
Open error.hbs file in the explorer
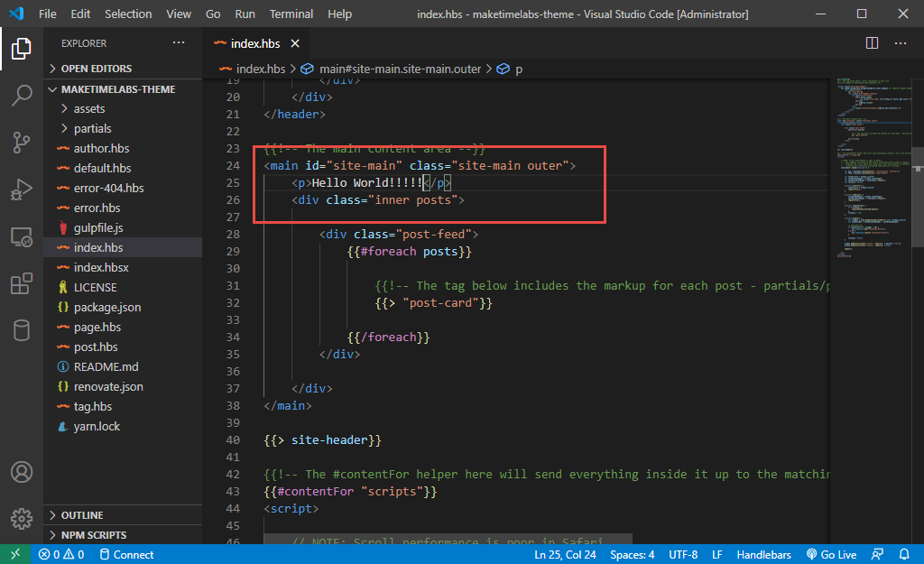123,208
